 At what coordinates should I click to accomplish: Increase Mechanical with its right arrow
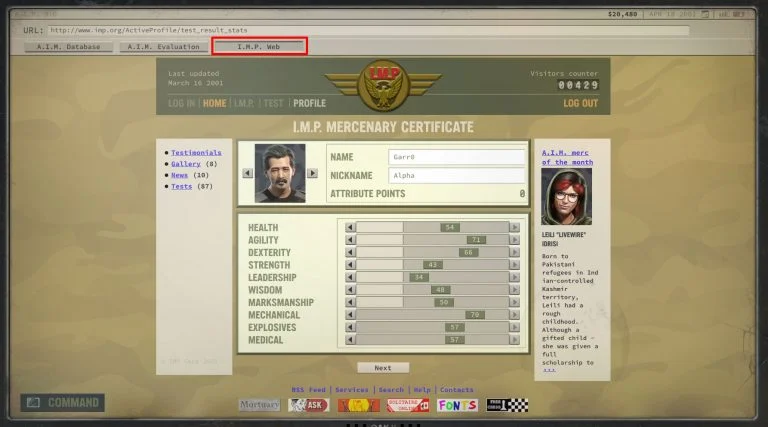(514, 315)
